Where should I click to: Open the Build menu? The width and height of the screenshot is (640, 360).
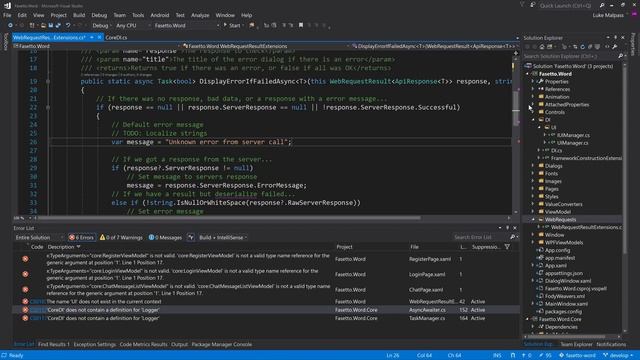coord(79,15)
